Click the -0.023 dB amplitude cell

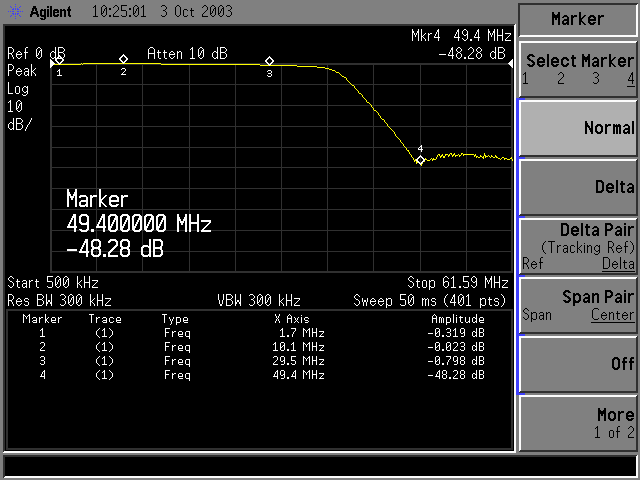pos(456,347)
